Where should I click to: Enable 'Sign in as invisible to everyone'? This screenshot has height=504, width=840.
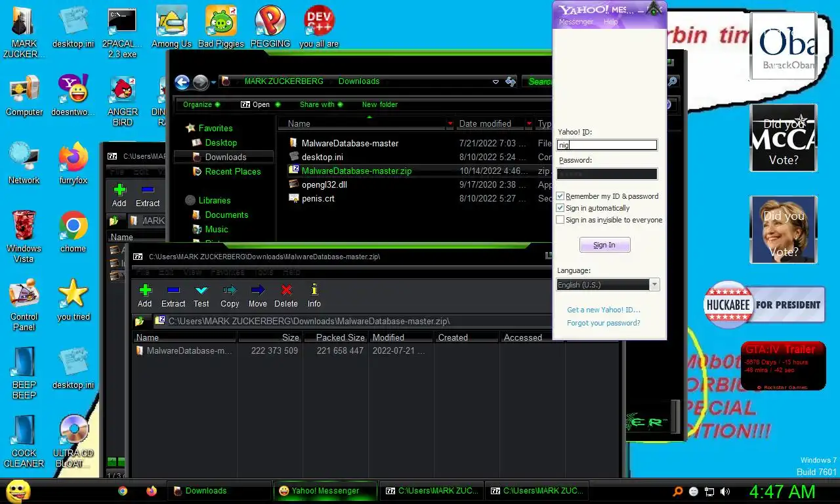click(560, 220)
